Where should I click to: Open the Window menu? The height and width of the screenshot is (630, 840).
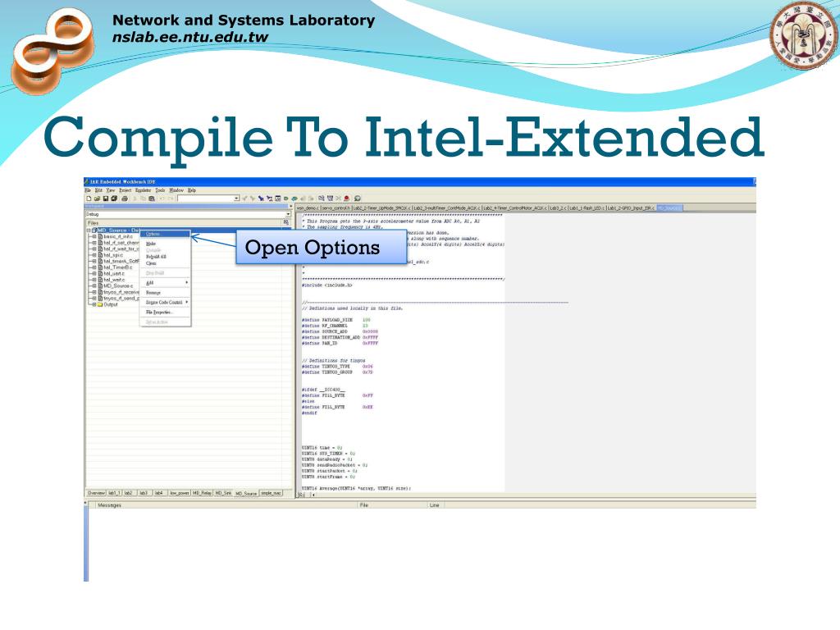tap(176, 190)
